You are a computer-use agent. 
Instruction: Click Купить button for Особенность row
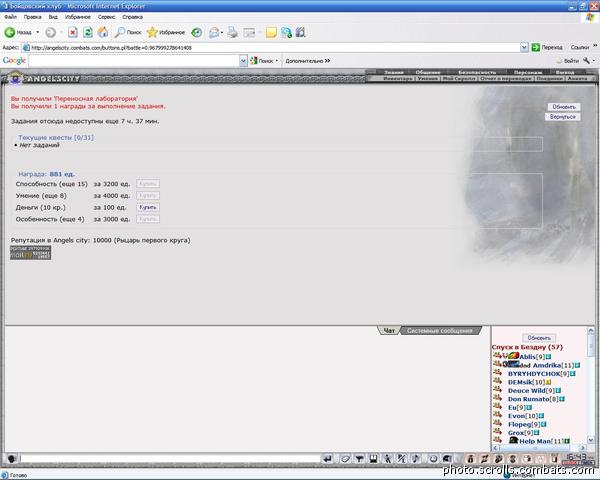(148, 219)
